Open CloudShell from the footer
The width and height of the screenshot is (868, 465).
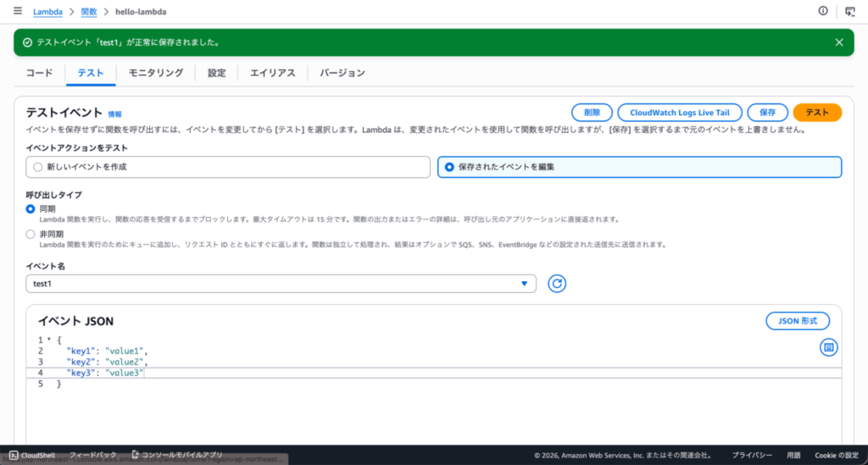coord(32,455)
